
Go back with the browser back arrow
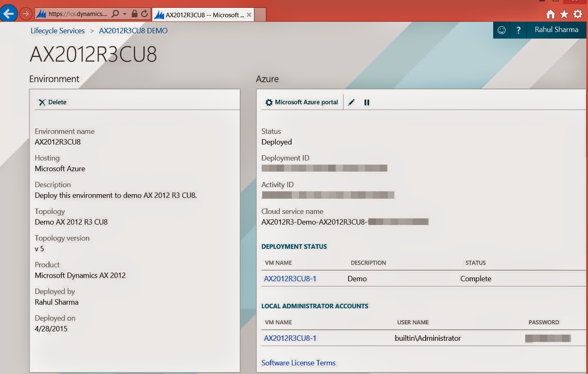click(x=8, y=14)
